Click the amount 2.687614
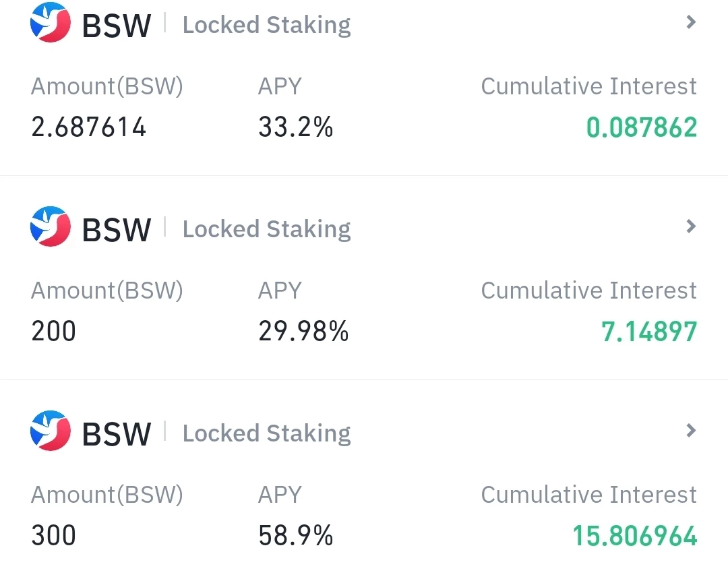The image size is (728, 581). point(89,127)
